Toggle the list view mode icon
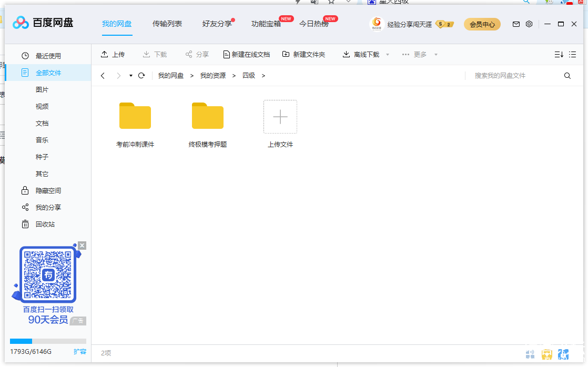This screenshot has width=588, height=367. [x=573, y=55]
